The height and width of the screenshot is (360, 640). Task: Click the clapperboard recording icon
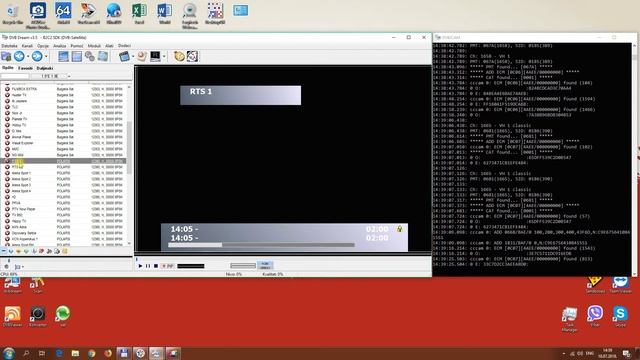pos(124,56)
